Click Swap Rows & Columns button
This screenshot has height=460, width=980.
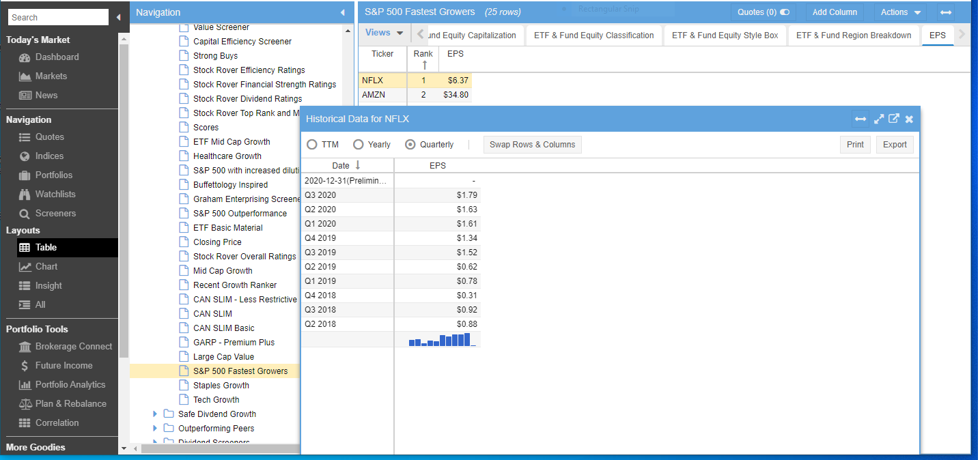(x=532, y=145)
